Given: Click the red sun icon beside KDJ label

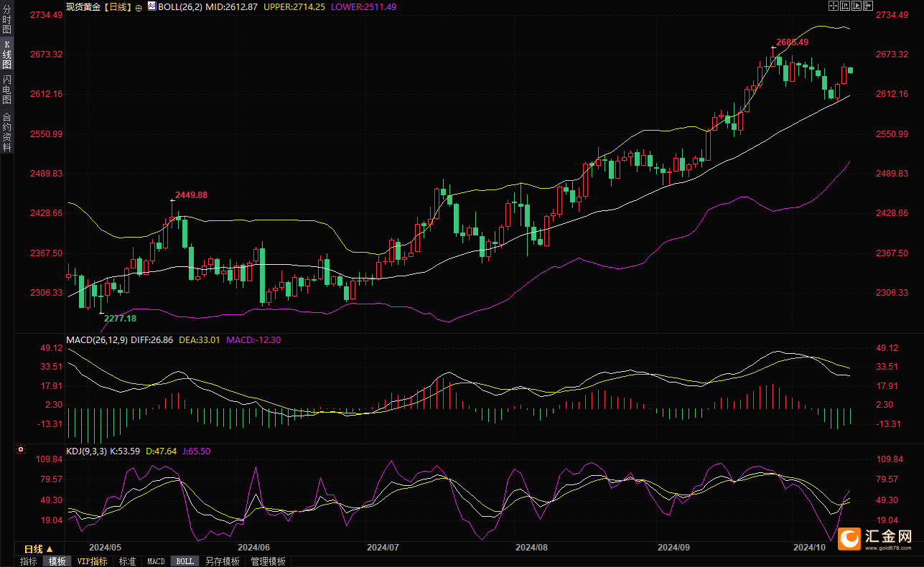Looking at the screenshot, I should [x=20, y=451].
